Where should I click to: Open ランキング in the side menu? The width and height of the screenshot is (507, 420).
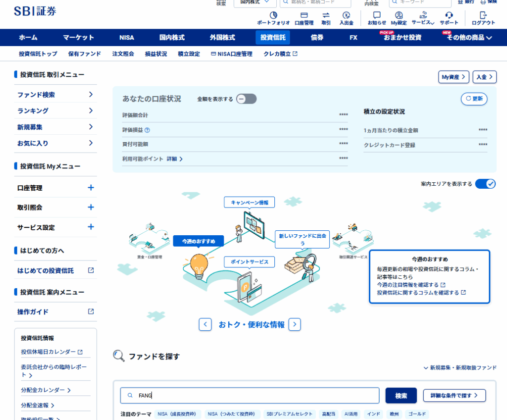(55, 110)
